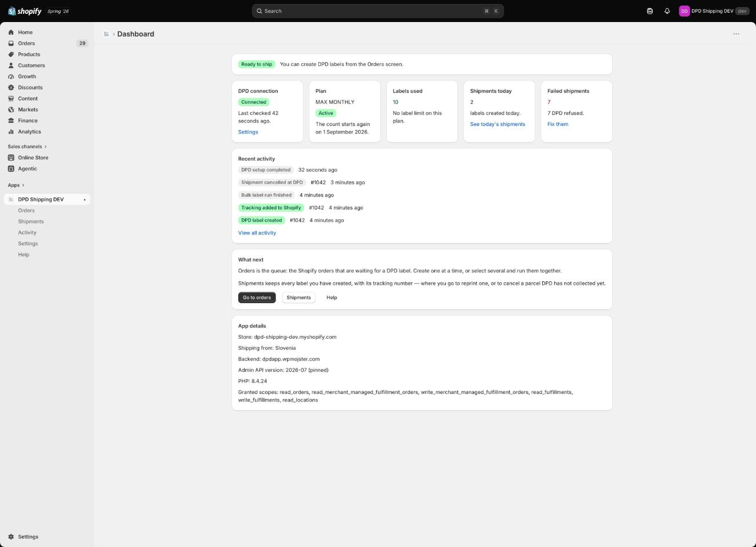The image size is (756, 547).
Task: Open the notifications bell
Action: [667, 11]
